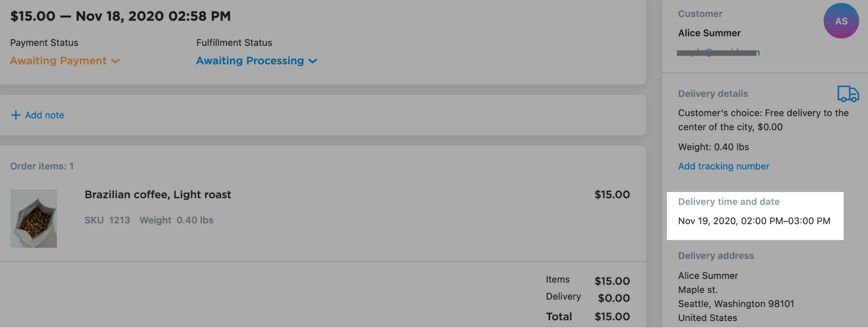Screen dimensions: 868x328
Task: Click the order title with timestamp
Action: [x=120, y=16]
